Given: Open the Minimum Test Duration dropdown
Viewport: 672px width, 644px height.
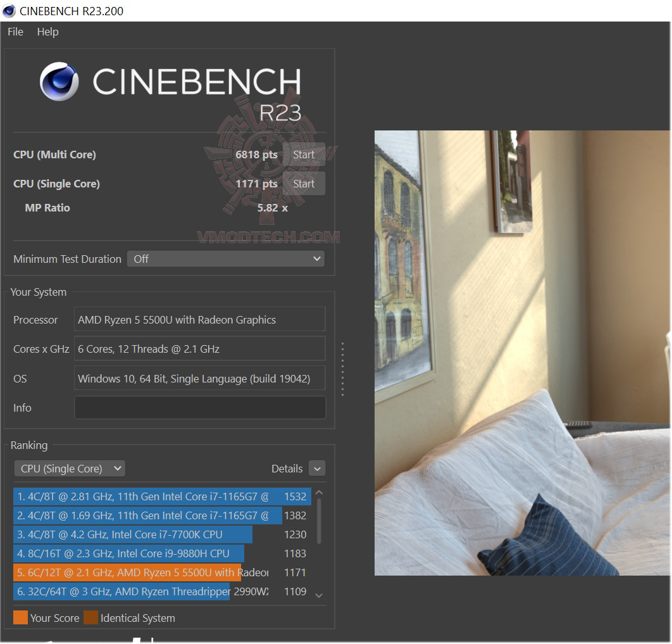Looking at the screenshot, I should pos(225,259).
